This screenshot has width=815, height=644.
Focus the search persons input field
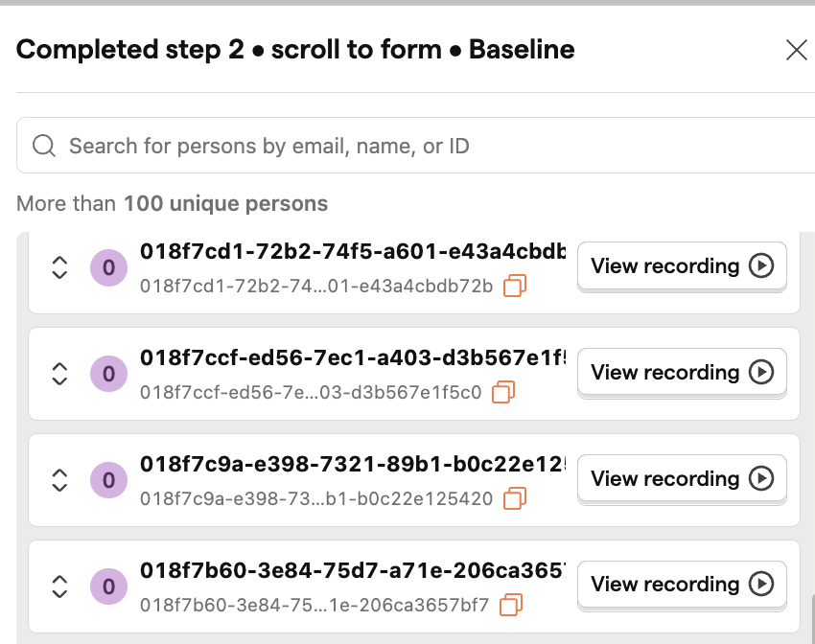pyautogui.click(x=416, y=146)
